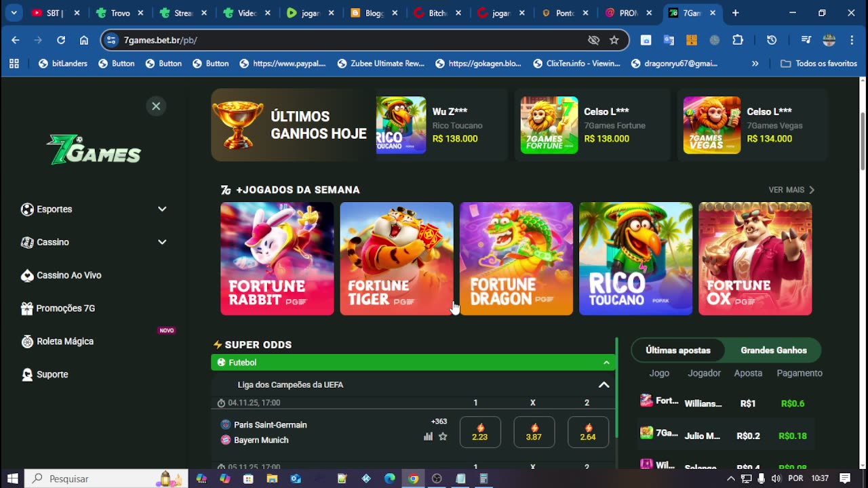Click the Windows search box
The width and height of the screenshot is (868, 488).
(x=106, y=479)
